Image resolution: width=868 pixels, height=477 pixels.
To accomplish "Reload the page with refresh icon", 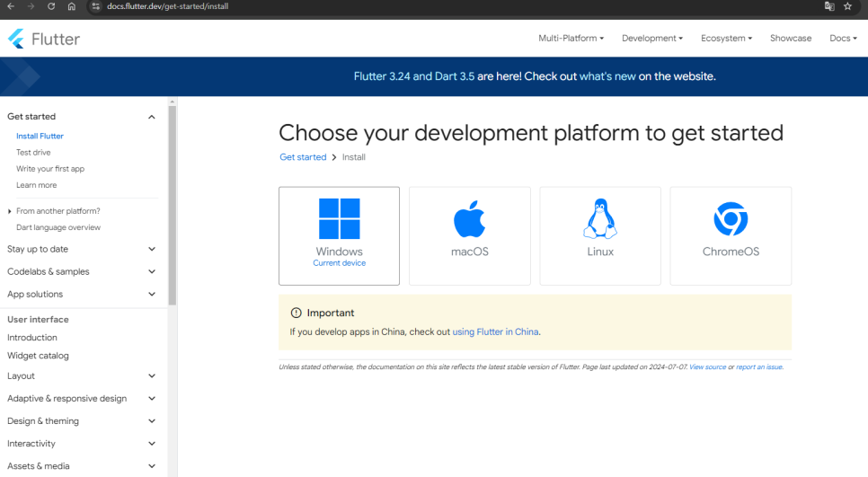I will [51, 6].
